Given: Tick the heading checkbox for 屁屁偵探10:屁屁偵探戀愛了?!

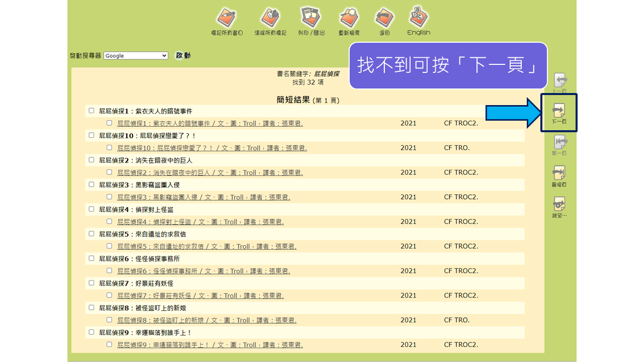Looking at the screenshot, I should pyautogui.click(x=92, y=135).
